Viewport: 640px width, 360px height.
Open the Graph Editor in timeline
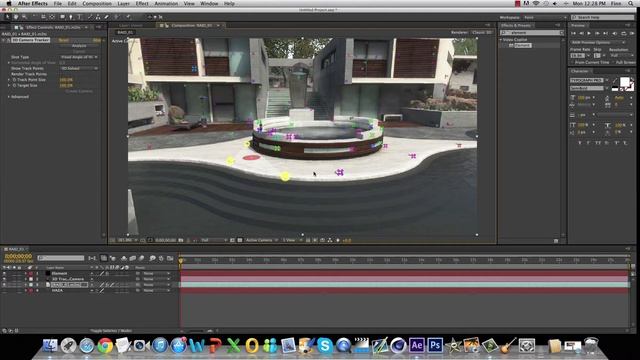coord(170,258)
